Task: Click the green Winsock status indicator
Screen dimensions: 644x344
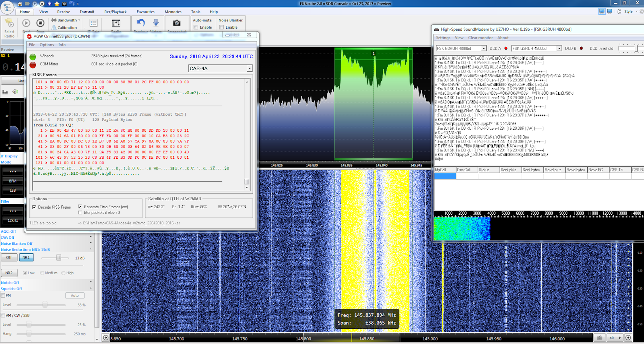Action: (33, 57)
